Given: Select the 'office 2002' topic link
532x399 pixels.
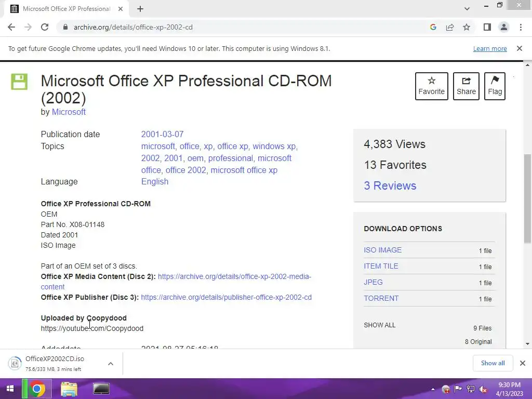Looking at the screenshot, I should 185,170.
